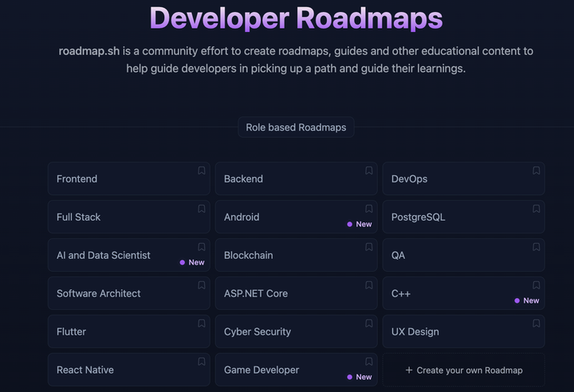Viewport: 574px width, 392px height.
Task: Bookmark the React Native roadmap
Action: point(202,362)
